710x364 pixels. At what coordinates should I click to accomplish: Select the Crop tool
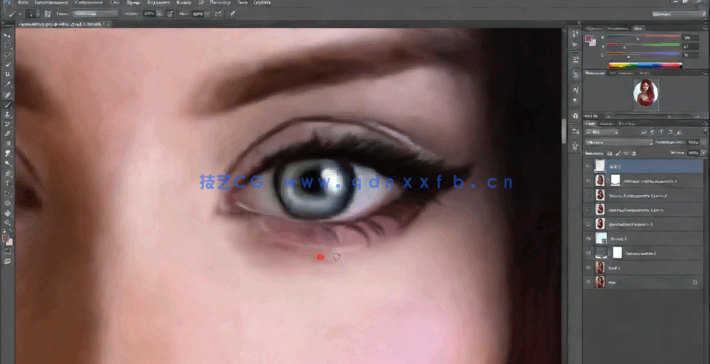click(x=8, y=75)
